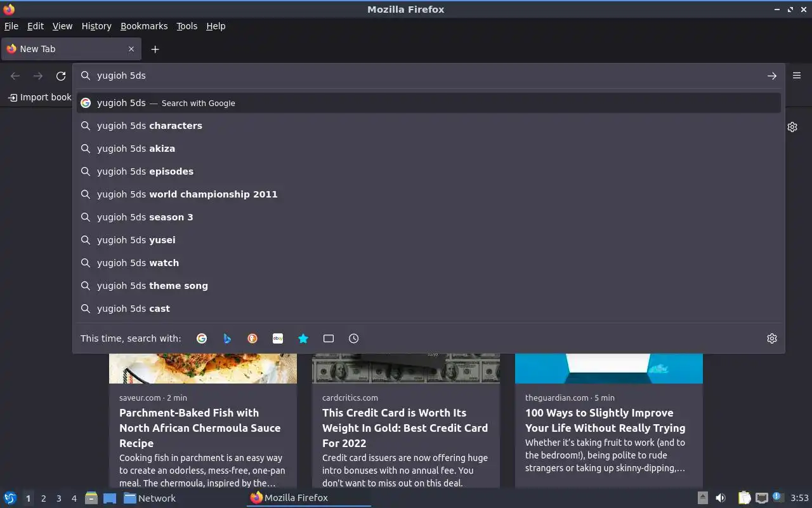Screen dimensions: 812x508
Task: Open the Help menu
Action: [216, 26]
